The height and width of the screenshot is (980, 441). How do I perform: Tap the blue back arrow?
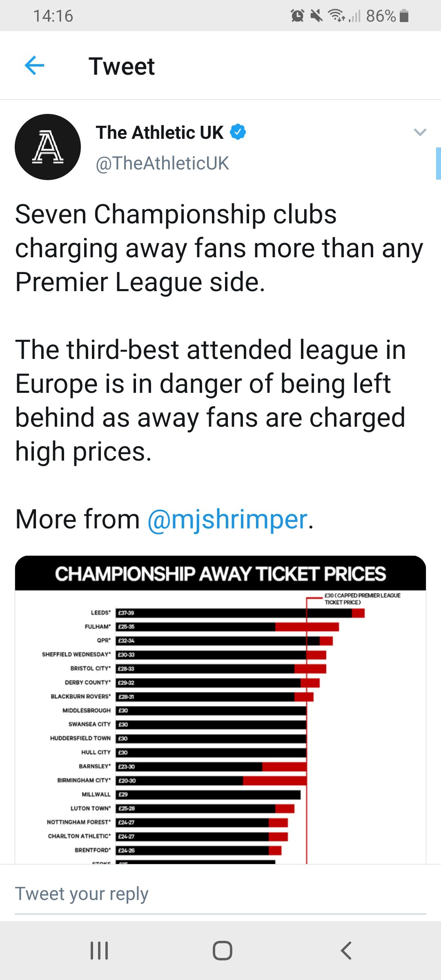[x=34, y=66]
